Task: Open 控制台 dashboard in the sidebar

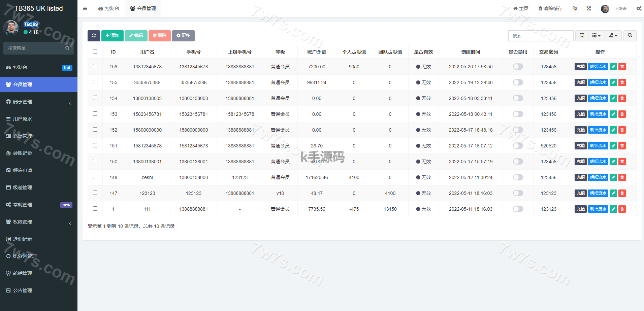Action: click(x=39, y=67)
